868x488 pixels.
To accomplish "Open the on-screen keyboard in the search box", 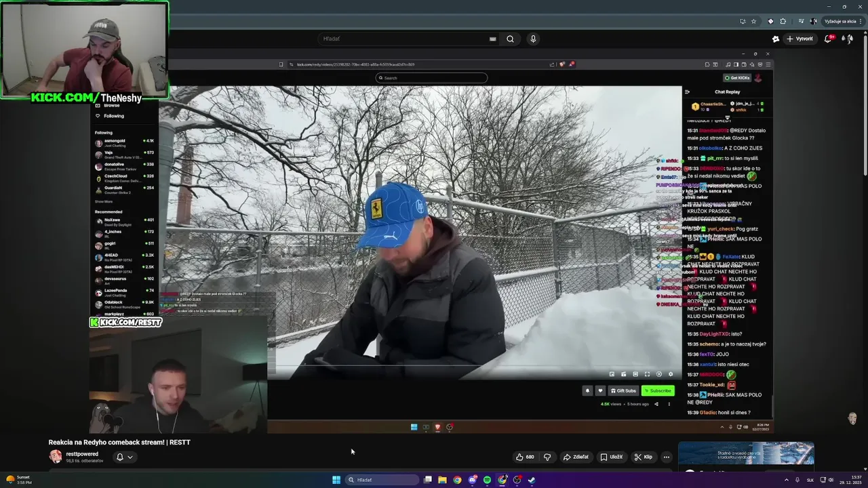I will click(493, 39).
